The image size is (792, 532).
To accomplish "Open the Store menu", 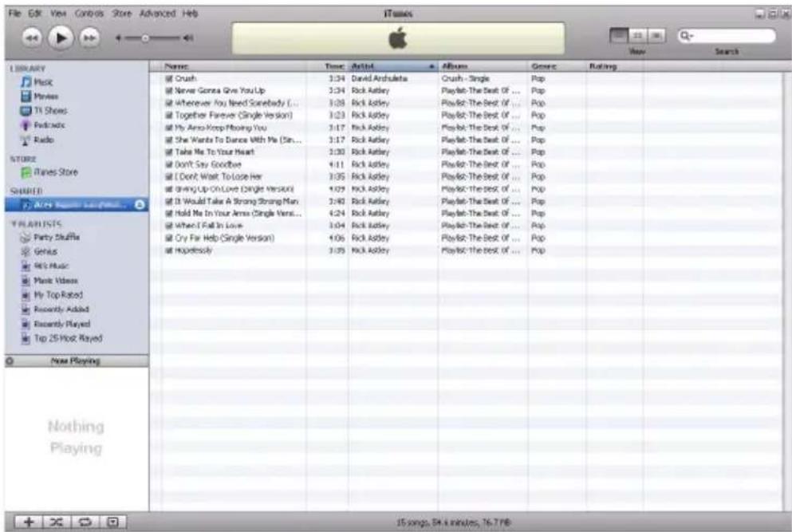I will click(x=121, y=13).
